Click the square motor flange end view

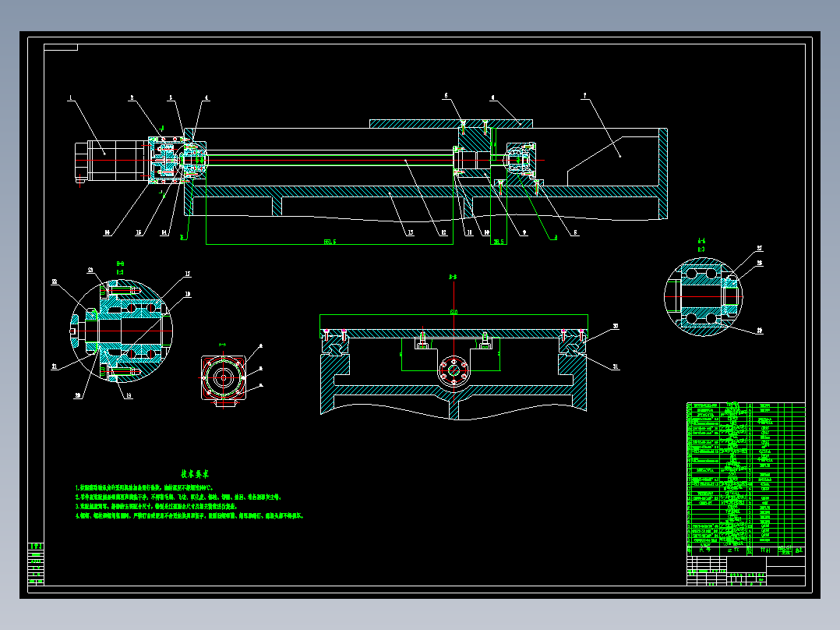pos(224,378)
